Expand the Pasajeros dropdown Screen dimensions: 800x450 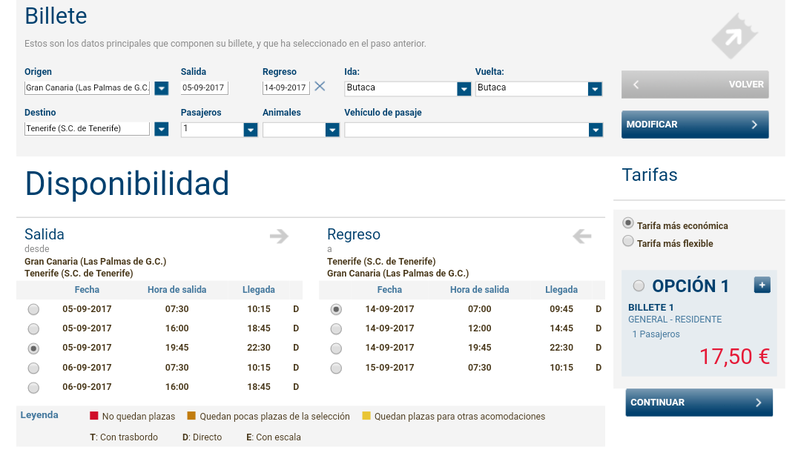click(250, 129)
